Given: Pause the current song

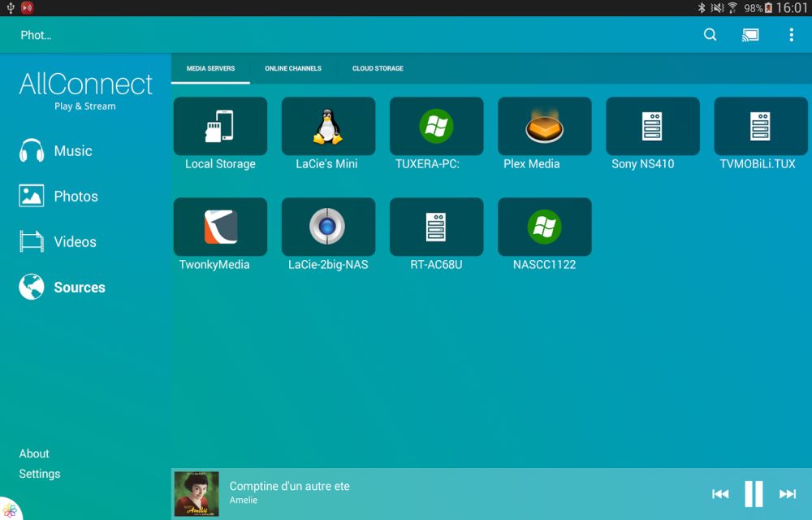Looking at the screenshot, I should click(x=754, y=494).
